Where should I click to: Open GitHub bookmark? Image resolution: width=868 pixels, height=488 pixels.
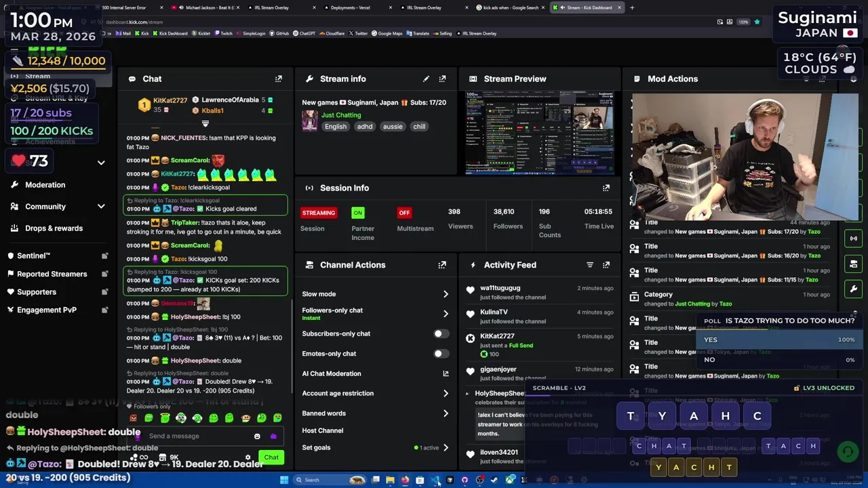(279, 33)
